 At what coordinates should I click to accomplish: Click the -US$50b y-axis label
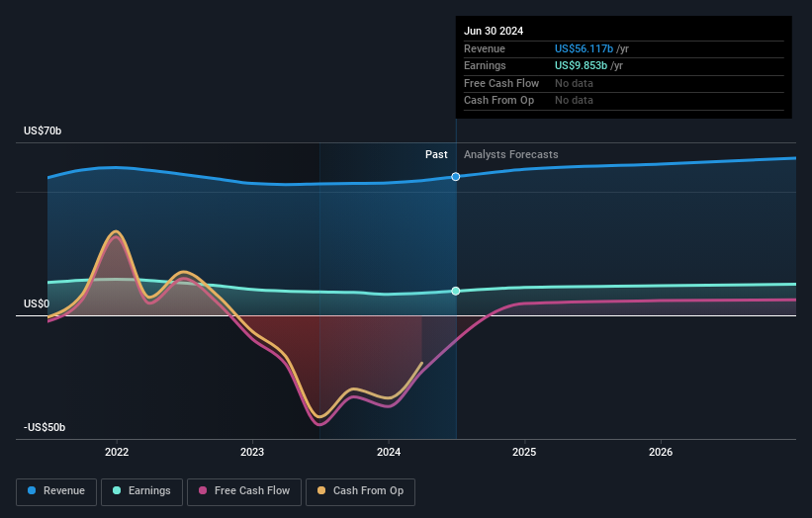pos(45,427)
